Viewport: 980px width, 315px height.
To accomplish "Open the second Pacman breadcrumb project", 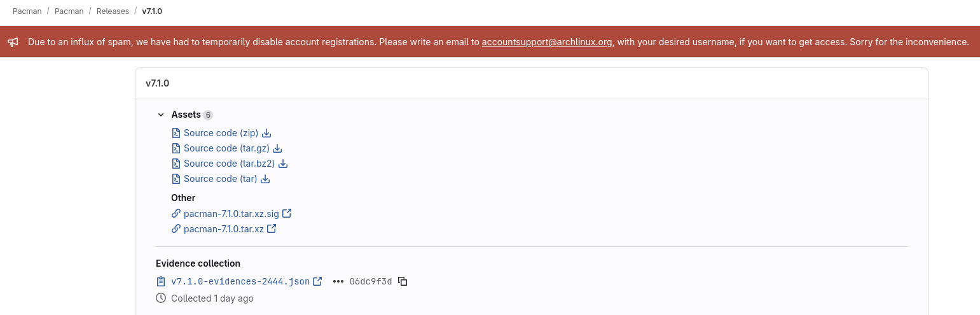I will click(x=69, y=11).
